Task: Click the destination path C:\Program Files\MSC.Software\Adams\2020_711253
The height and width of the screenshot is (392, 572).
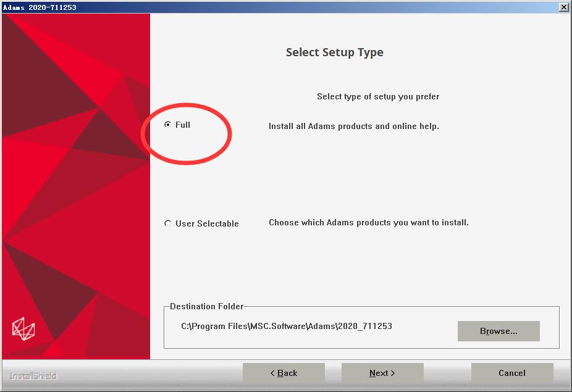Action: click(x=287, y=326)
